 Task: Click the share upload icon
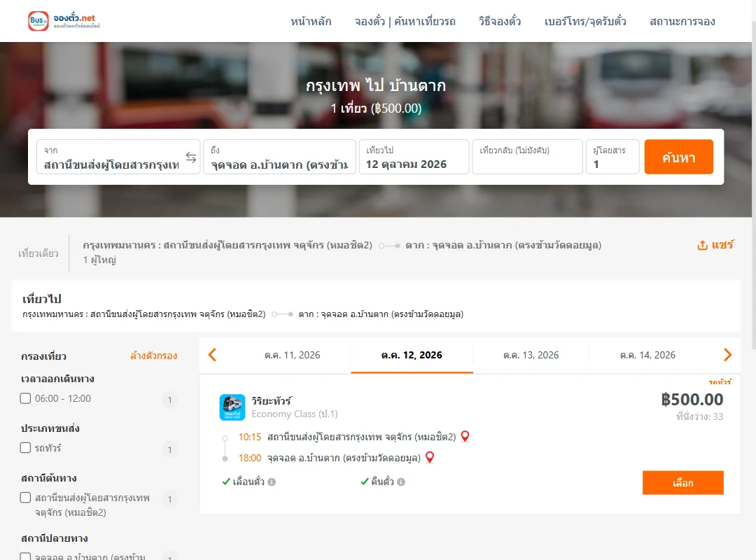(703, 245)
